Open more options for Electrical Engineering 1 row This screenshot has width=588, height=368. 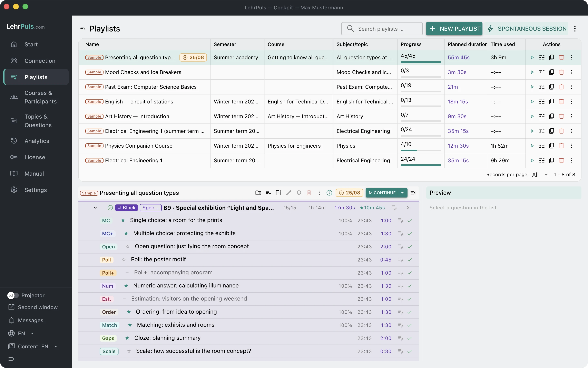pyautogui.click(x=571, y=160)
